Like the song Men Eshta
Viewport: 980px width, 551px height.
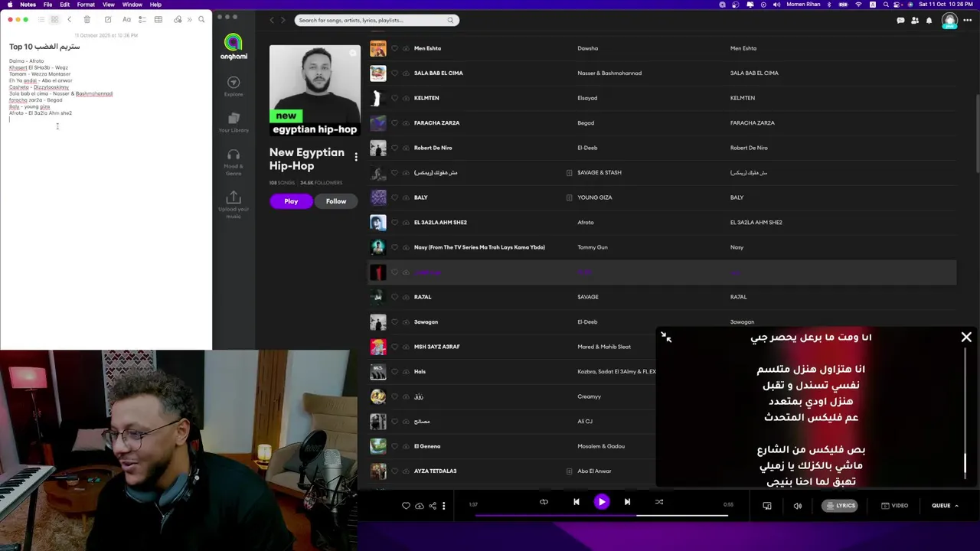(x=394, y=48)
